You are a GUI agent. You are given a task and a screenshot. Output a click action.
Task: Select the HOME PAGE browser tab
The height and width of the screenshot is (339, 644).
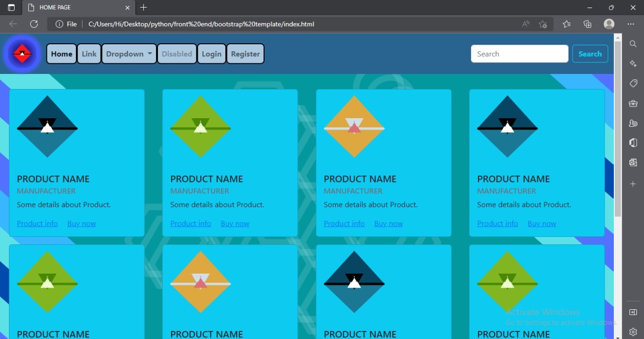pos(78,8)
